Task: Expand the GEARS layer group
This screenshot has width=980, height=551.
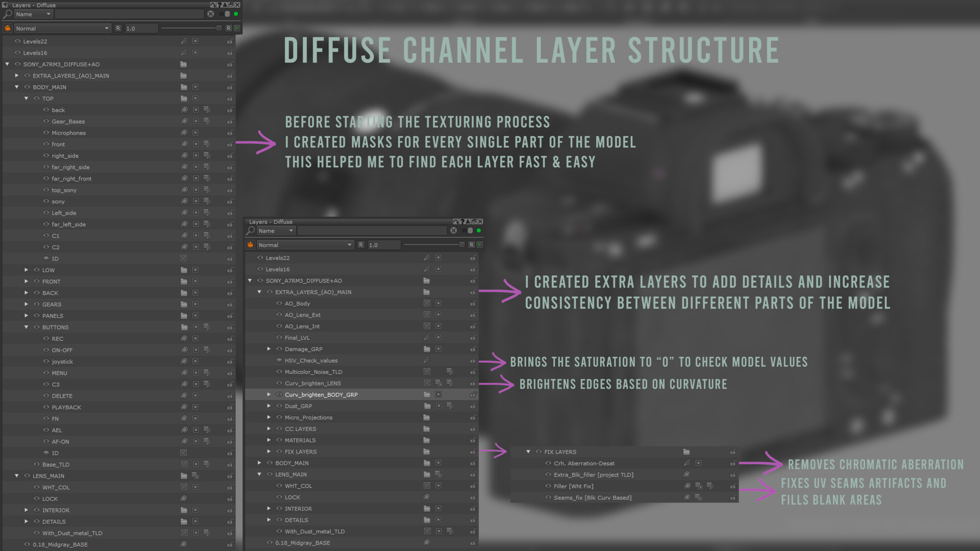Action: 26,304
